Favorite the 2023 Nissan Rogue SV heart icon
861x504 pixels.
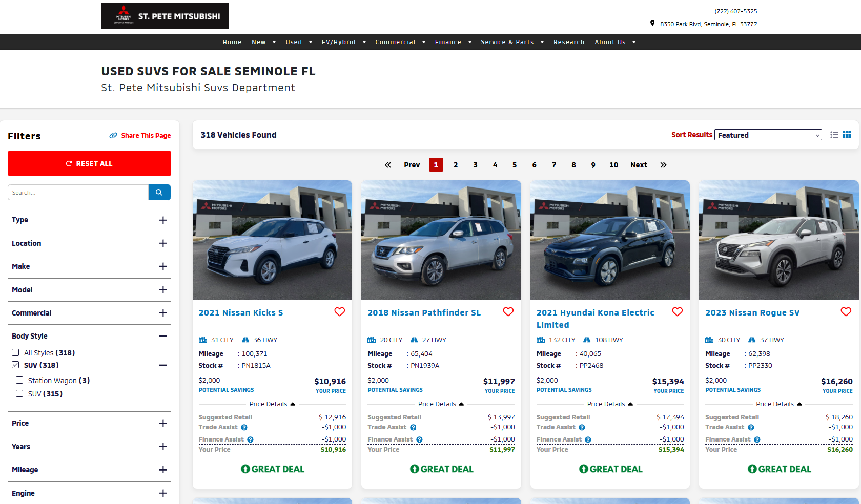tap(846, 312)
